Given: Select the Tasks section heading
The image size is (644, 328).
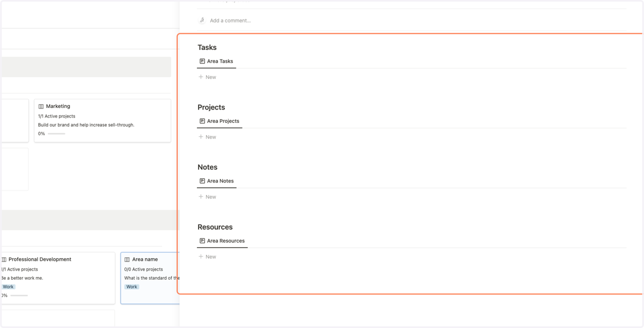Looking at the screenshot, I should coord(207,47).
